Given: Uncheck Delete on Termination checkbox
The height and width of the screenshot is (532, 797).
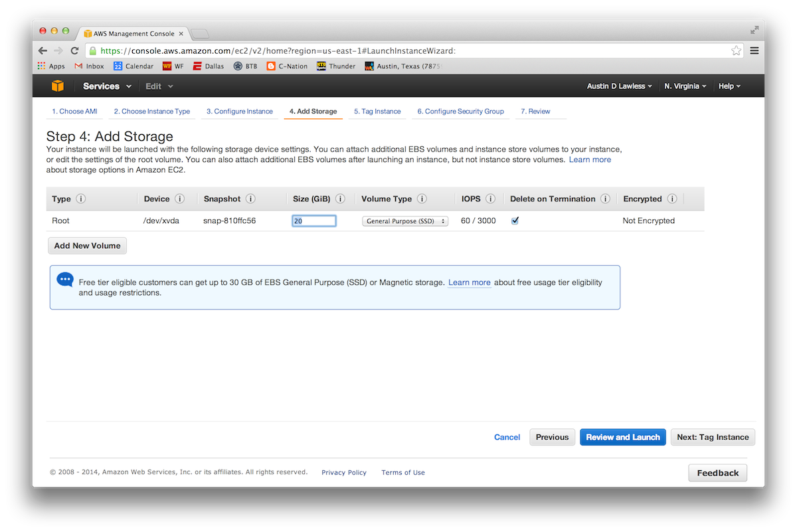Looking at the screenshot, I should (x=515, y=221).
